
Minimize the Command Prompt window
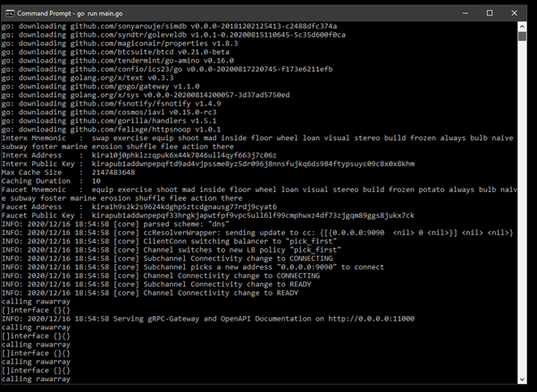tap(466, 13)
